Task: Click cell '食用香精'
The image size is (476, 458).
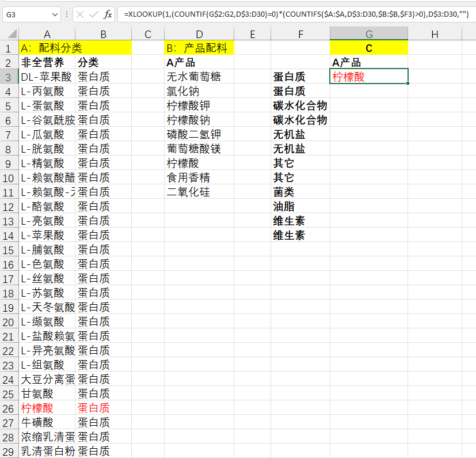Action: point(199,177)
